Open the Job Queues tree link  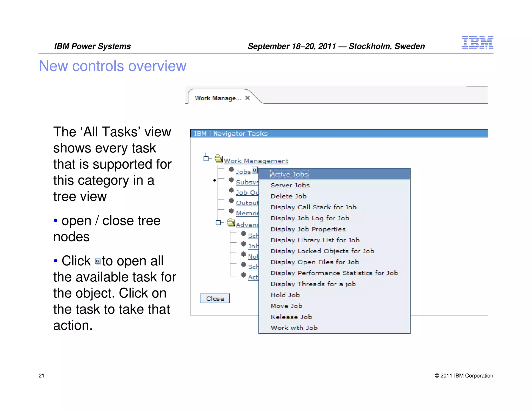pyautogui.click(x=247, y=193)
